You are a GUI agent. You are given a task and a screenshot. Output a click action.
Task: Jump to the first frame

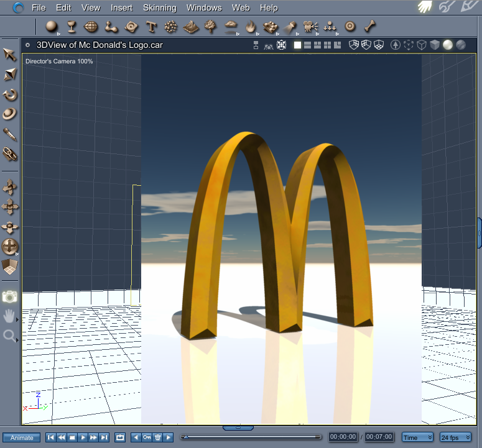pyautogui.click(x=51, y=437)
